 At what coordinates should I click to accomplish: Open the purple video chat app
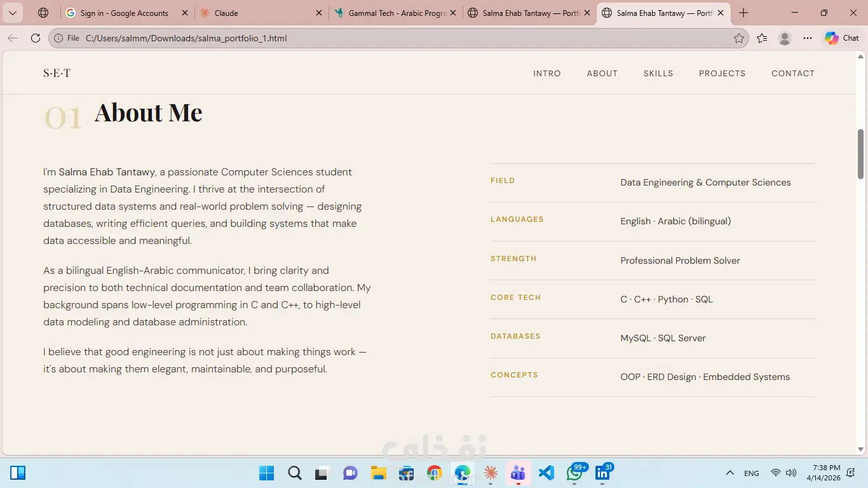pyautogui.click(x=350, y=473)
